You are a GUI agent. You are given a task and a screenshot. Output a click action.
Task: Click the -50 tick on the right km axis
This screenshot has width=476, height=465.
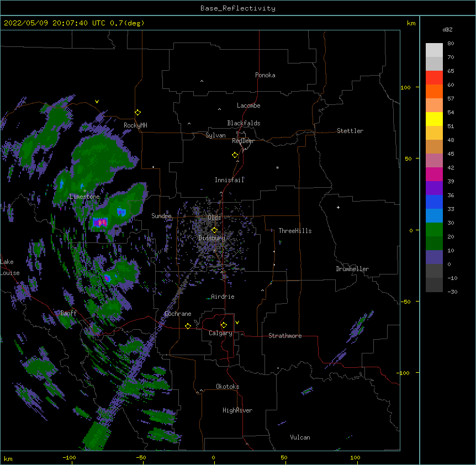click(405, 302)
